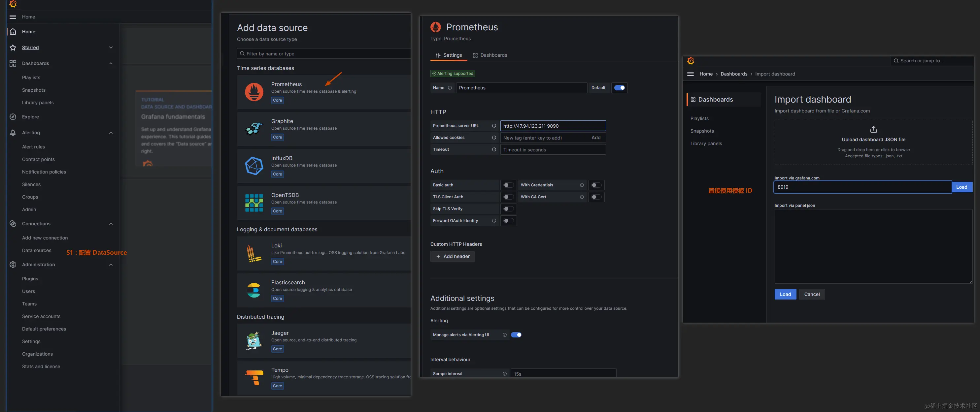The image size is (980, 412).
Task: Click the Prometheus server URL field
Action: (x=553, y=126)
